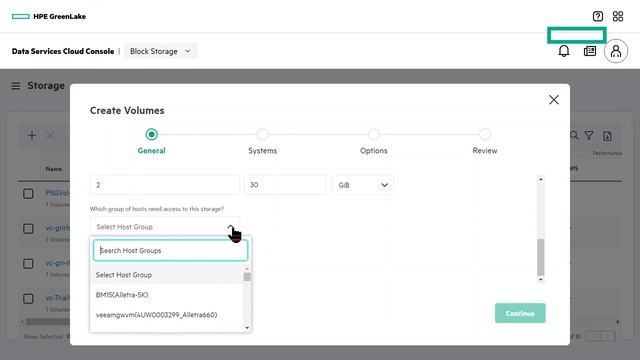
Task: Open the news feed icon
Action: (590, 51)
